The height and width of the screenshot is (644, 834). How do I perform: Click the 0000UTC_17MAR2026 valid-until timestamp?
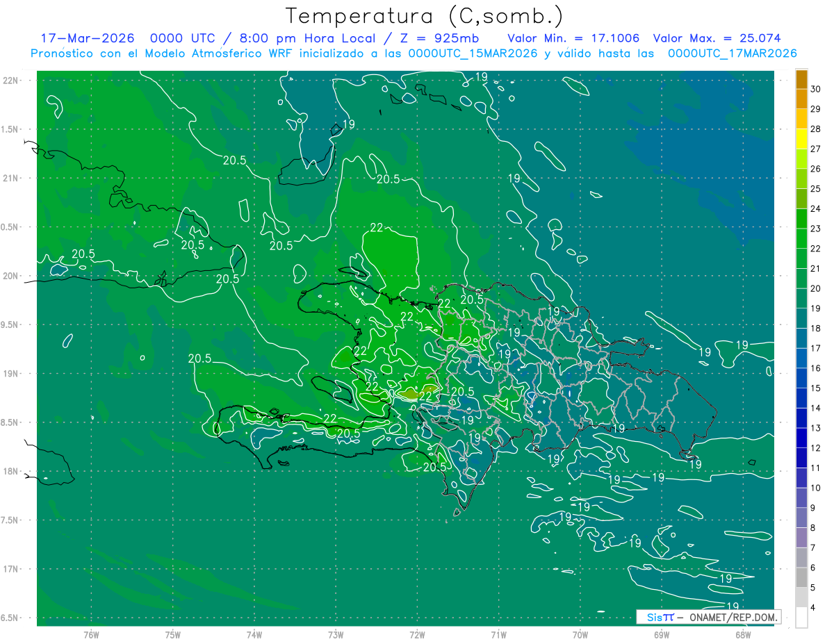click(x=732, y=53)
